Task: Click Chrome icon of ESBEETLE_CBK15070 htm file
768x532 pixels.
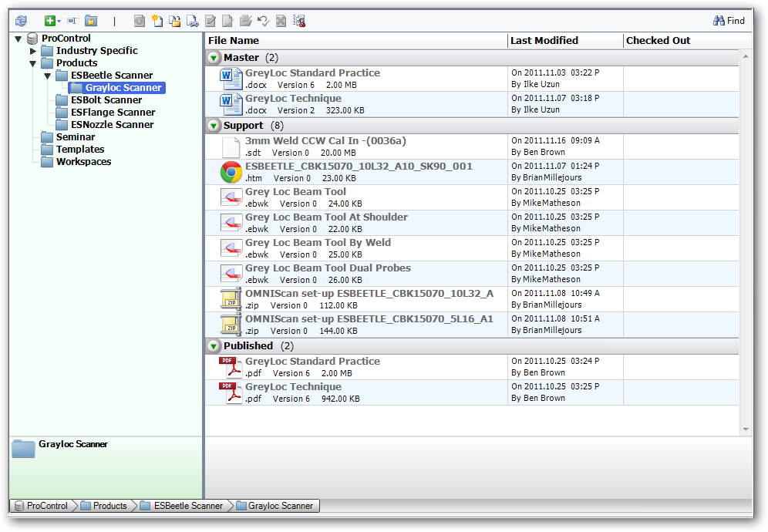Action: pos(231,173)
